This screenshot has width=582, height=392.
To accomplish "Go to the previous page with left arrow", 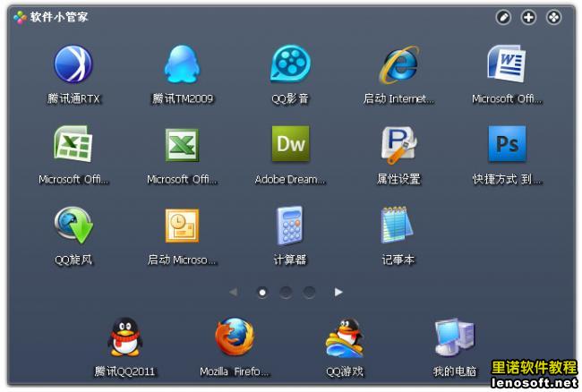I will tap(233, 293).
